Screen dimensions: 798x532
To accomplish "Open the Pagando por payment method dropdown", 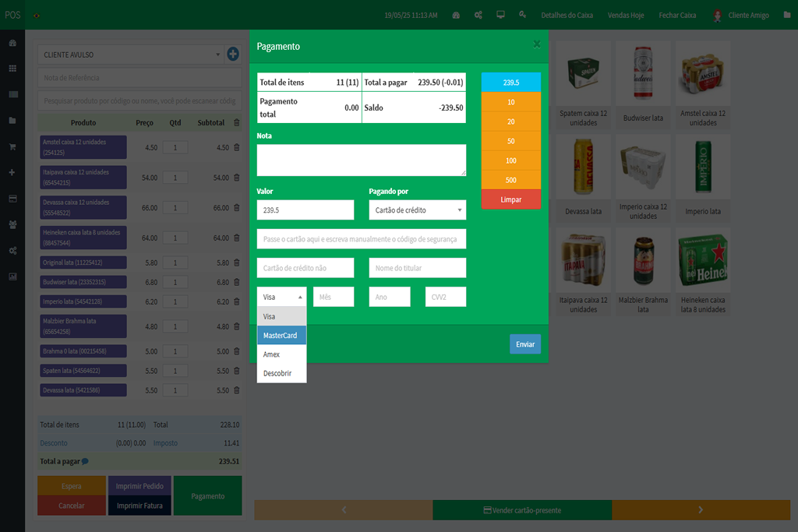I will [x=417, y=210].
